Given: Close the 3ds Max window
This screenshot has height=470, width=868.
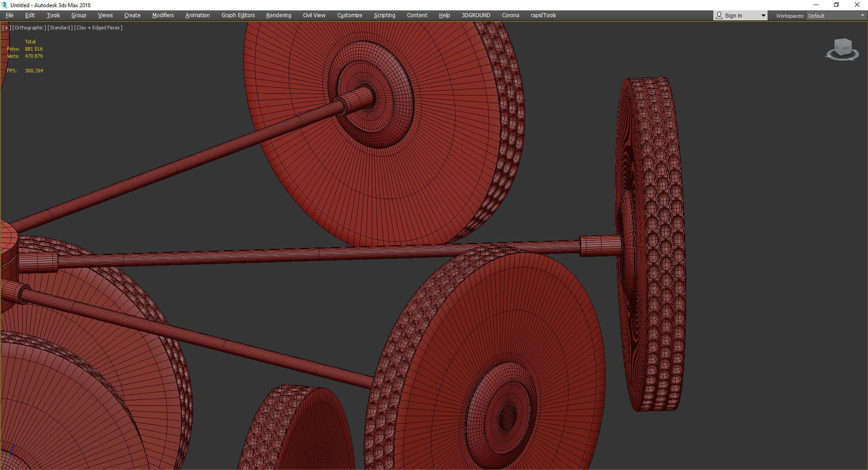Looking at the screenshot, I should (857, 5).
